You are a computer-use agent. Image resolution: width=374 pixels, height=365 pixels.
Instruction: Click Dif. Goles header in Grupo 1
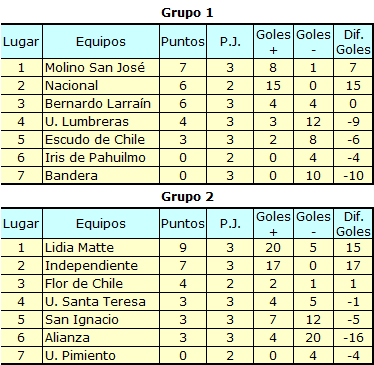tap(353, 42)
